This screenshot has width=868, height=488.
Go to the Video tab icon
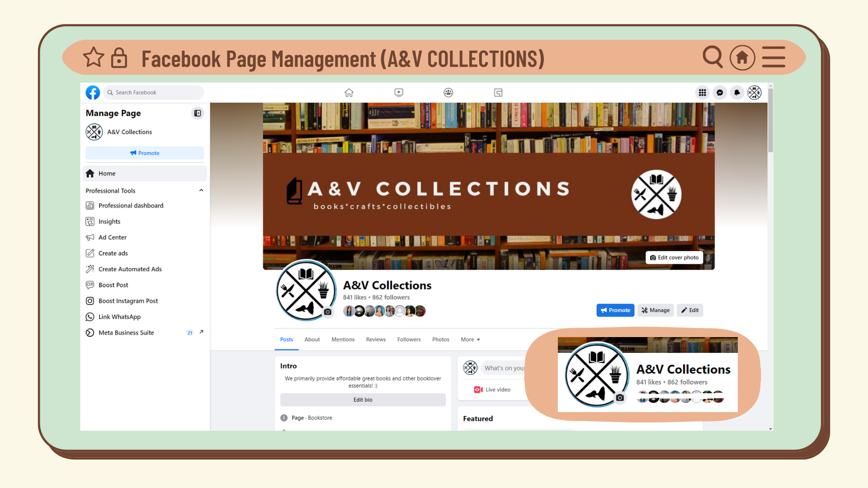(399, 93)
